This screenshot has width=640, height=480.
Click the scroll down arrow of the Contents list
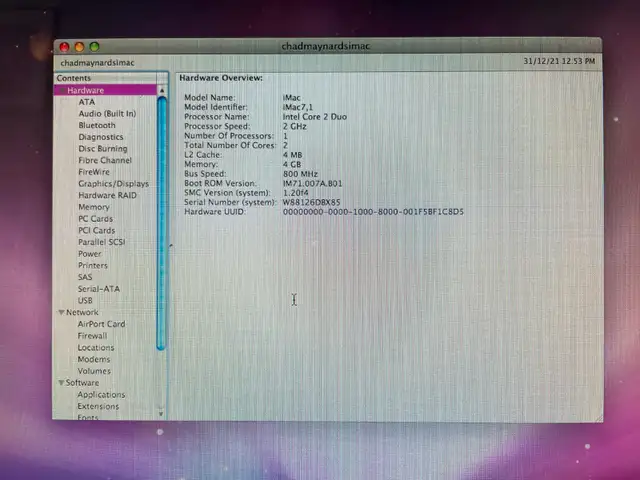point(161,413)
